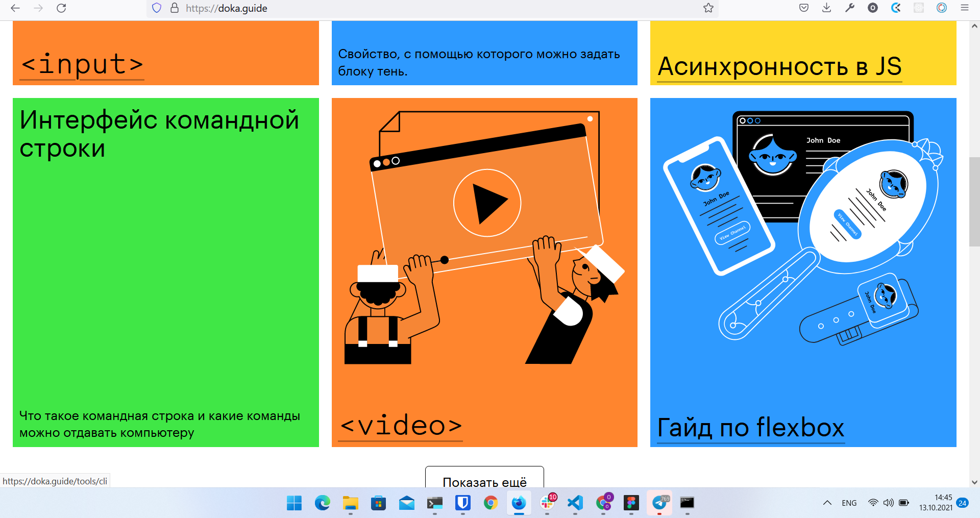Open the ENG language switcher
Viewport: 980px width, 518px height.
click(849, 503)
